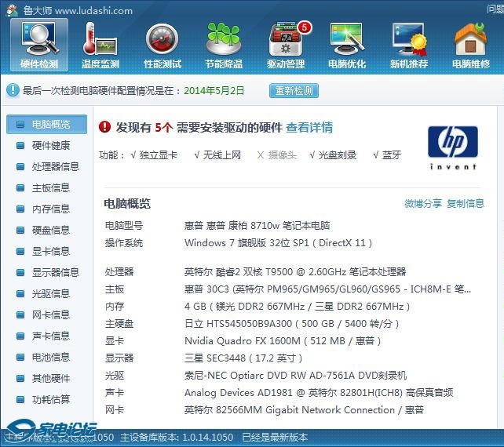Screen dimensions: 504x447
Task: Click the red warning exclamation icon
Action: click(x=105, y=127)
